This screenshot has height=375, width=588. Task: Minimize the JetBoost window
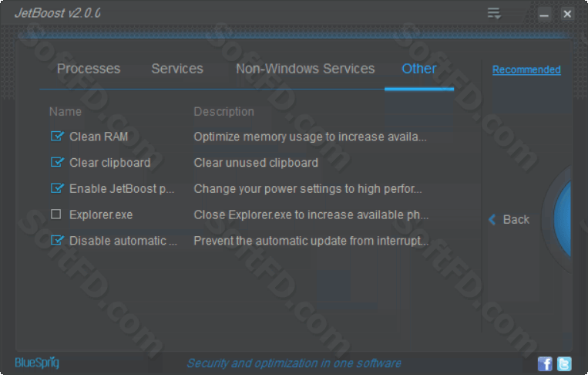tap(544, 14)
